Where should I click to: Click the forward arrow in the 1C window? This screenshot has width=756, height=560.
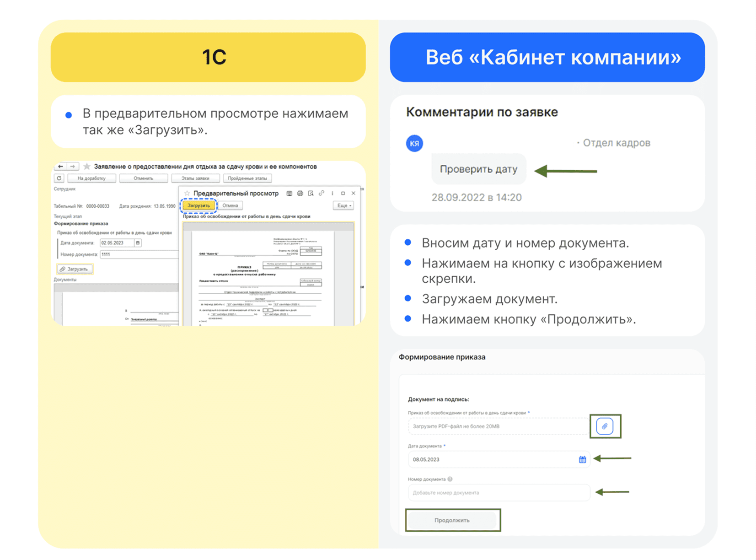(x=73, y=167)
